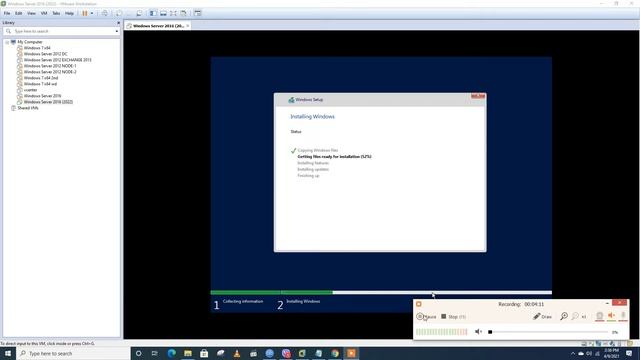Minimize the recorder panel
Image resolution: width=640 pixels, height=360 pixels.
click(x=607, y=303)
